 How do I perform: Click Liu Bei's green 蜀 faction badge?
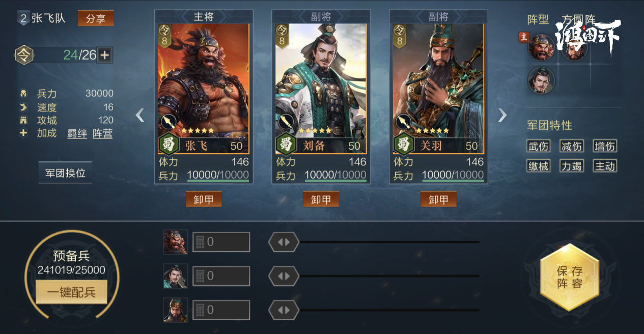click(x=286, y=145)
